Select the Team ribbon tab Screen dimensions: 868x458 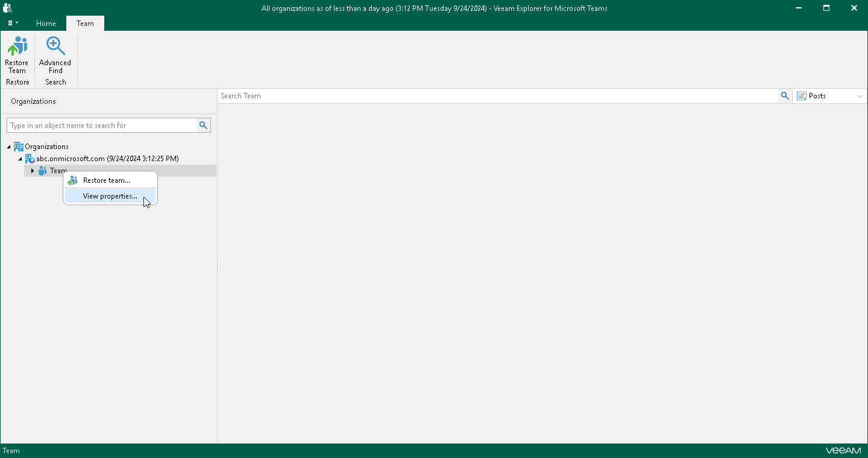point(85,24)
